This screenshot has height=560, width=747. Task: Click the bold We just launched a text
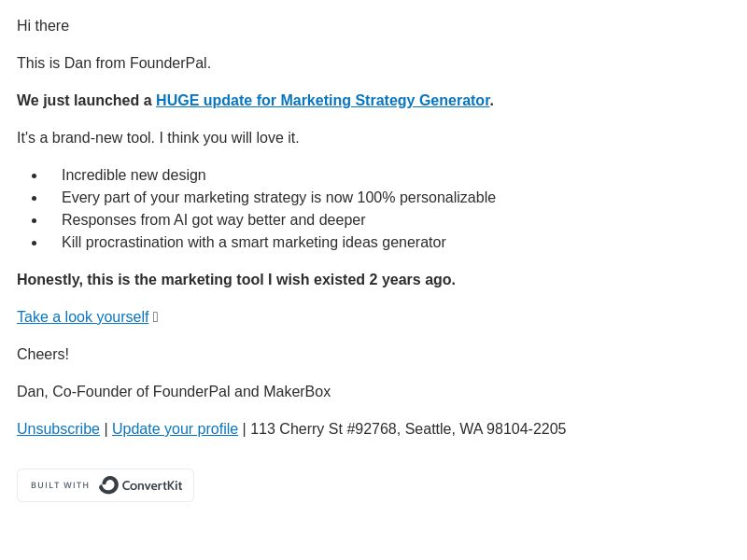tap(84, 101)
